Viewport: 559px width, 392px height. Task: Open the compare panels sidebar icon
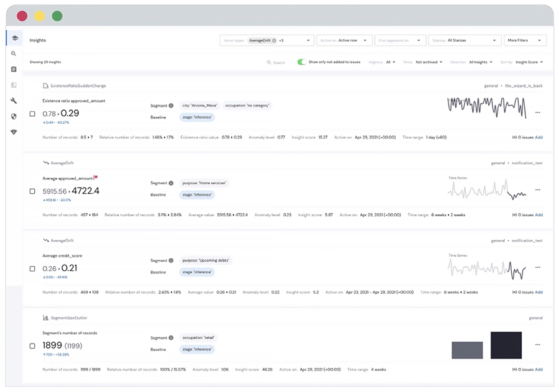click(14, 85)
